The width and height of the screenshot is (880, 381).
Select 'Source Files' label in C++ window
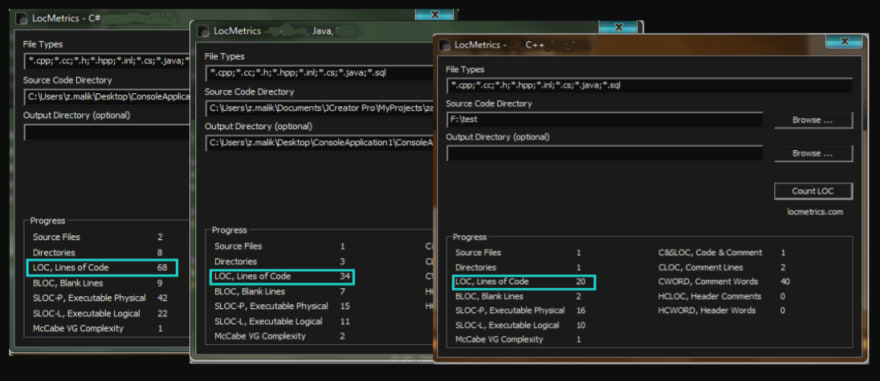coord(478,253)
